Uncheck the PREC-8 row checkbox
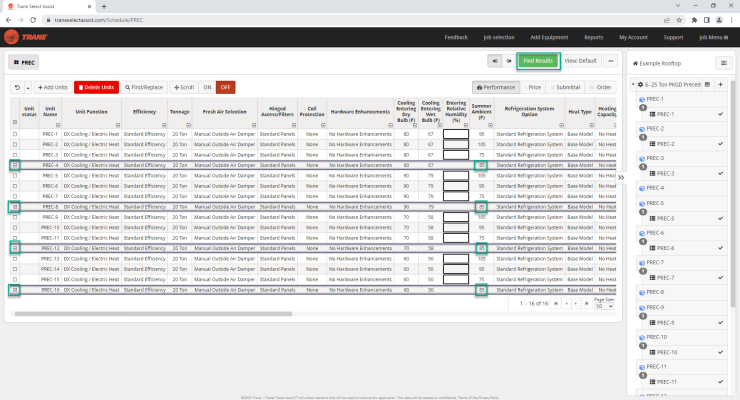The height and width of the screenshot is (400, 740). point(15,207)
